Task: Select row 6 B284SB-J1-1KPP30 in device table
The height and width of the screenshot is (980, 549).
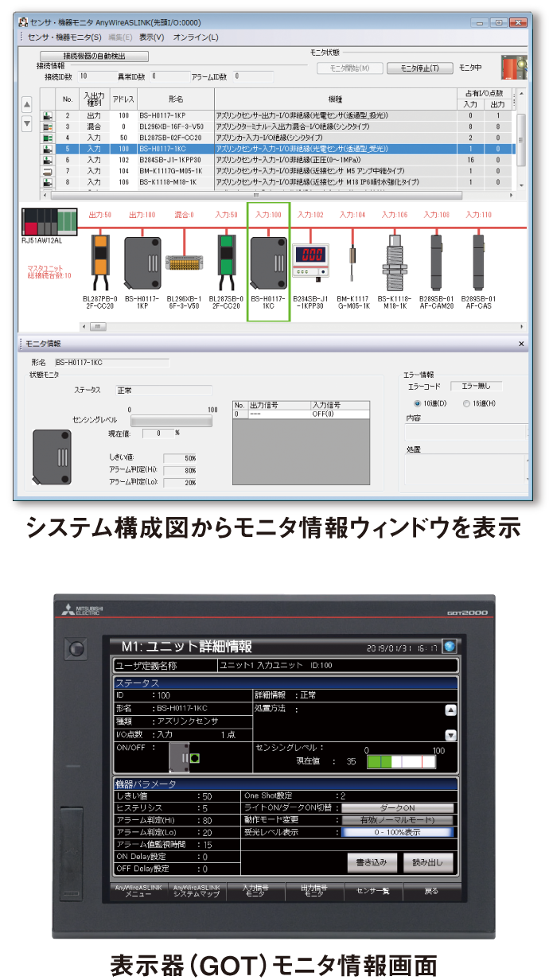Action: tap(278, 160)
